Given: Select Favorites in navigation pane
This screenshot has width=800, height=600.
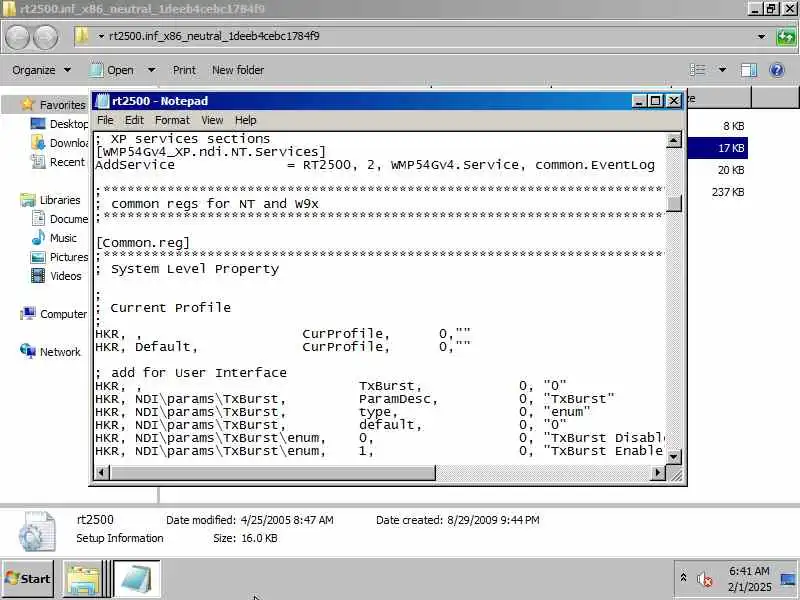Looking at the screenshot, I should coord(62,105).
